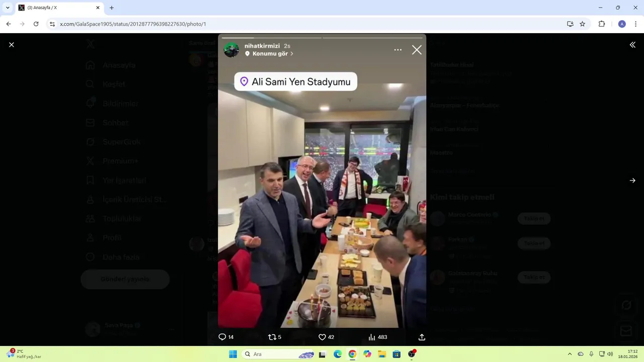The image size is (644, 362).
Task: Select the Anasayfa / X browser tab
Action: coord(59,8)
